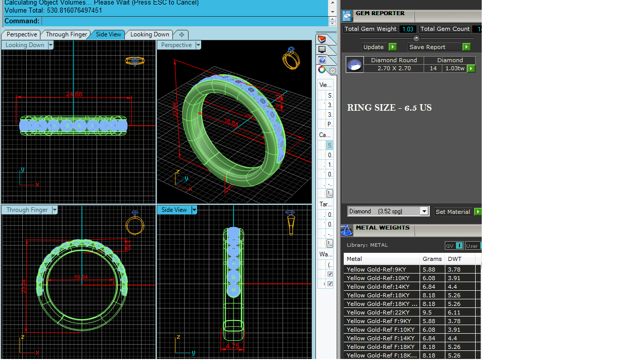Click the gear settings icon

332,71
